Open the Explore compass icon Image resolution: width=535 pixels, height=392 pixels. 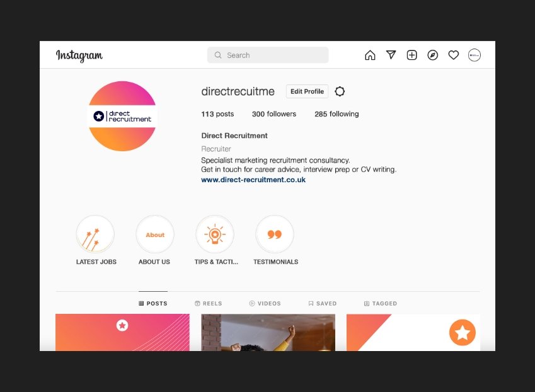tap(433, 55)
